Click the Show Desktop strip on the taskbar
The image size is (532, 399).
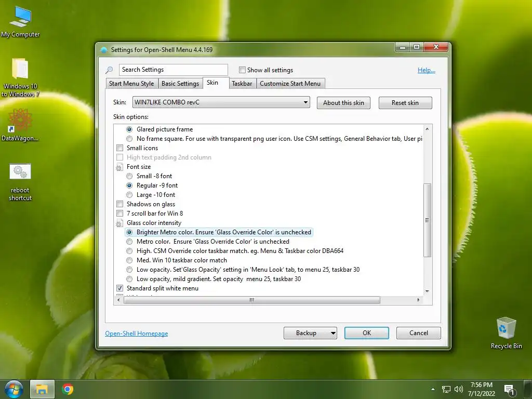[528, 389]
